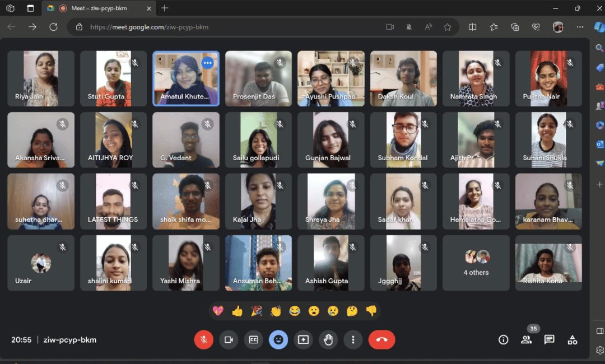Show the people list with 35 participants
Viewport: 605px width, 364px height.
click(526, 339)
